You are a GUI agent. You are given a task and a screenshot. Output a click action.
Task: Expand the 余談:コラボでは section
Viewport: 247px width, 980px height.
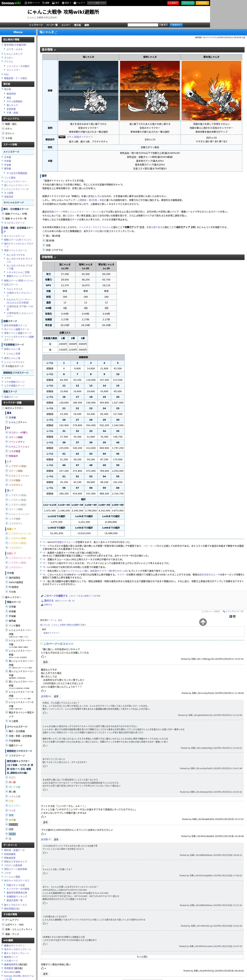[x=44, y=250]
